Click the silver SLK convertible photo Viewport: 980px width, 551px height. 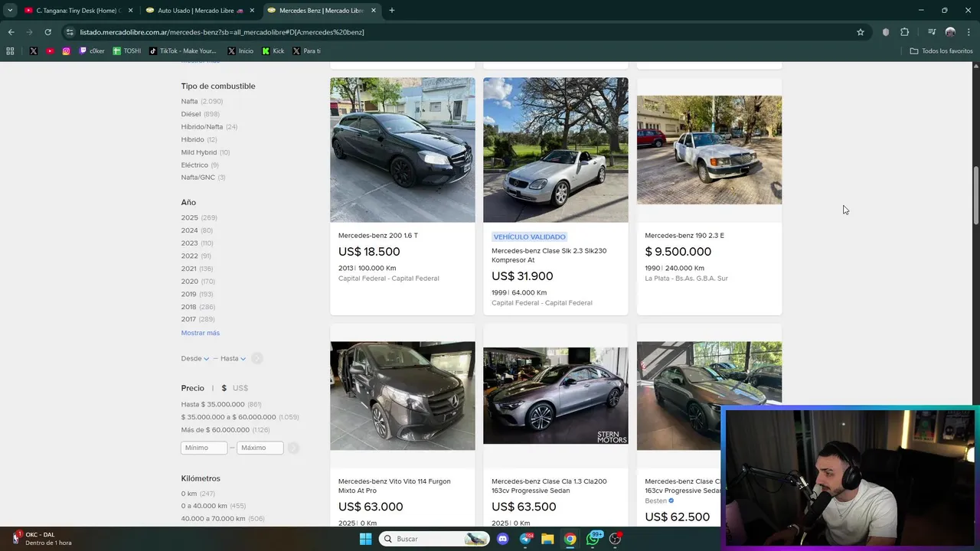click(x=556, y=150)
